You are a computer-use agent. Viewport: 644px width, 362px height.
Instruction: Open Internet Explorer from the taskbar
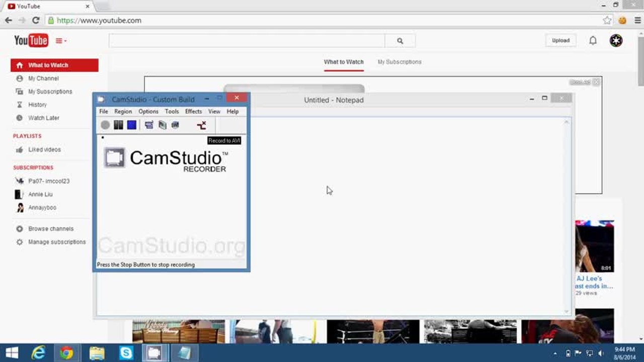tap(38, 353)
